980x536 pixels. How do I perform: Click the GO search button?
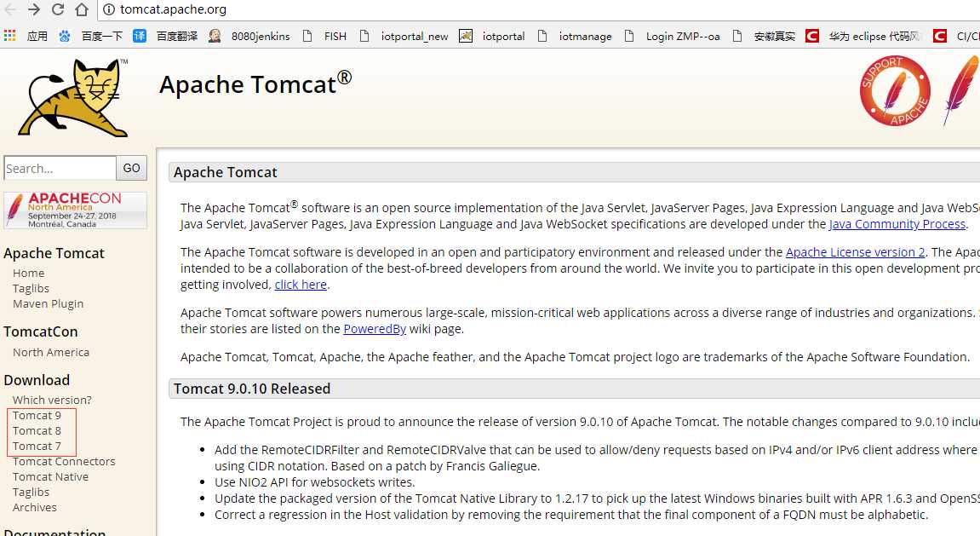131,168
